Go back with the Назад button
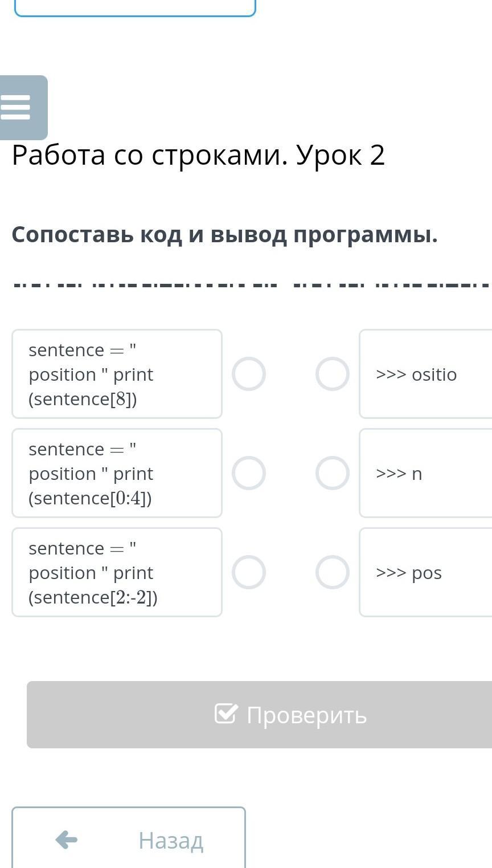Viewport: 492px width, 868px height. [129, 840]
